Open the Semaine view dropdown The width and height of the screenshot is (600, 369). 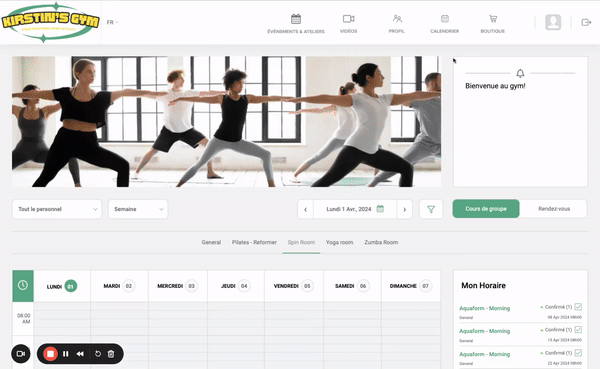coord(138,209)
